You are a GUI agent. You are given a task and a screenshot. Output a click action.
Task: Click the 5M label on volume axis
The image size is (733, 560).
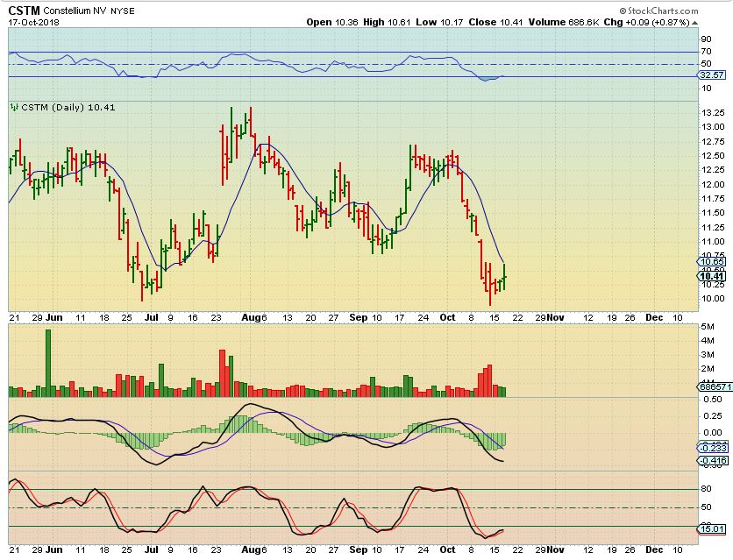coord(707,326)
